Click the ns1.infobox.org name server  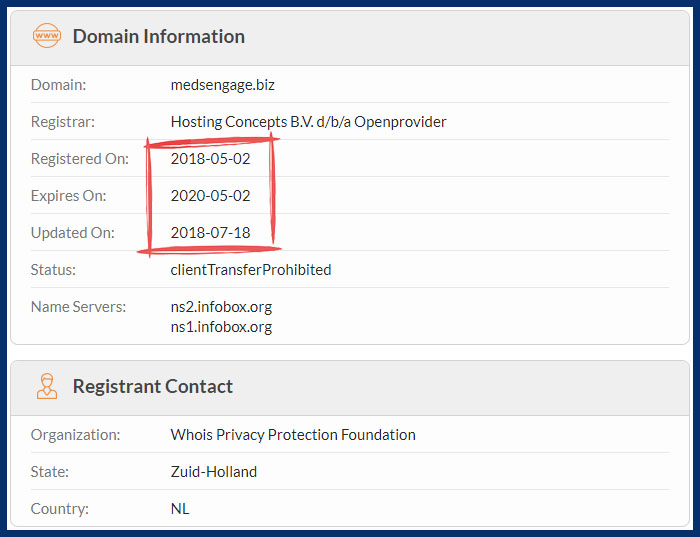coord(221,327)
